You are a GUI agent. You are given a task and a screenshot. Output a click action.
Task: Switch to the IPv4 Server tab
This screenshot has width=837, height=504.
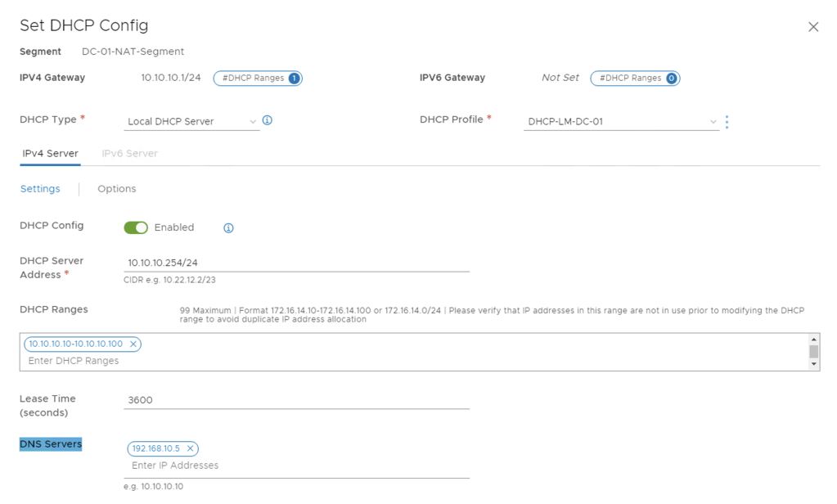click(50, 153)
